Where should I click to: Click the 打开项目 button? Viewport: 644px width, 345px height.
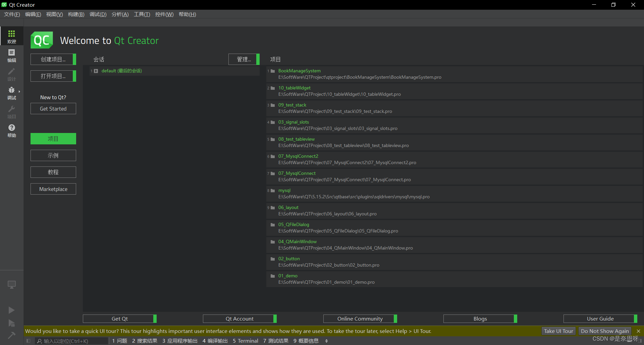click(x=53, y=76)
